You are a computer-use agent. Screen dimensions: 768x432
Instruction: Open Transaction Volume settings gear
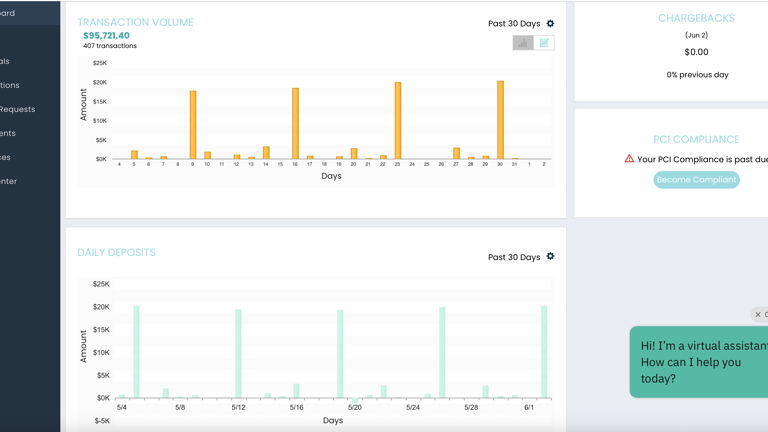tap(550, 23)
